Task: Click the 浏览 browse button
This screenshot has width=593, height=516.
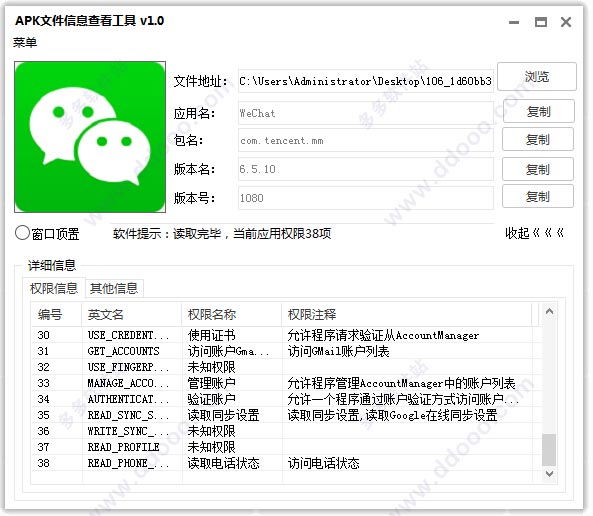Action: click(537, 77)
